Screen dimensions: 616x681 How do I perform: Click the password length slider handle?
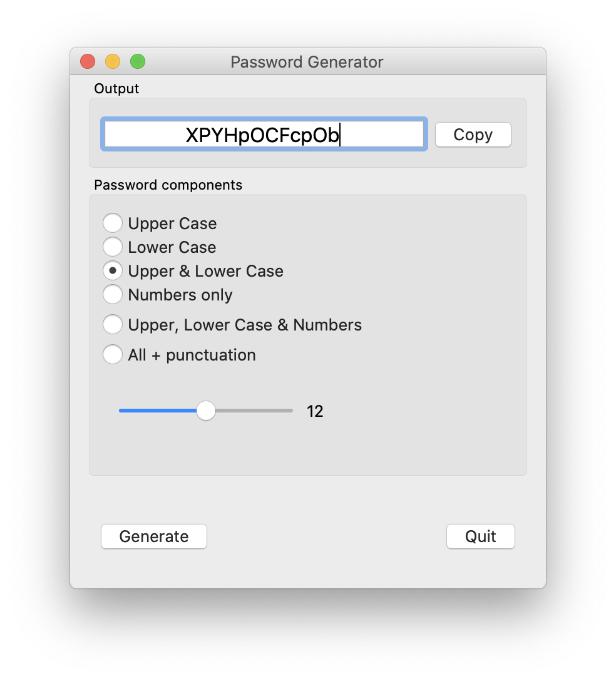[206, 411]
